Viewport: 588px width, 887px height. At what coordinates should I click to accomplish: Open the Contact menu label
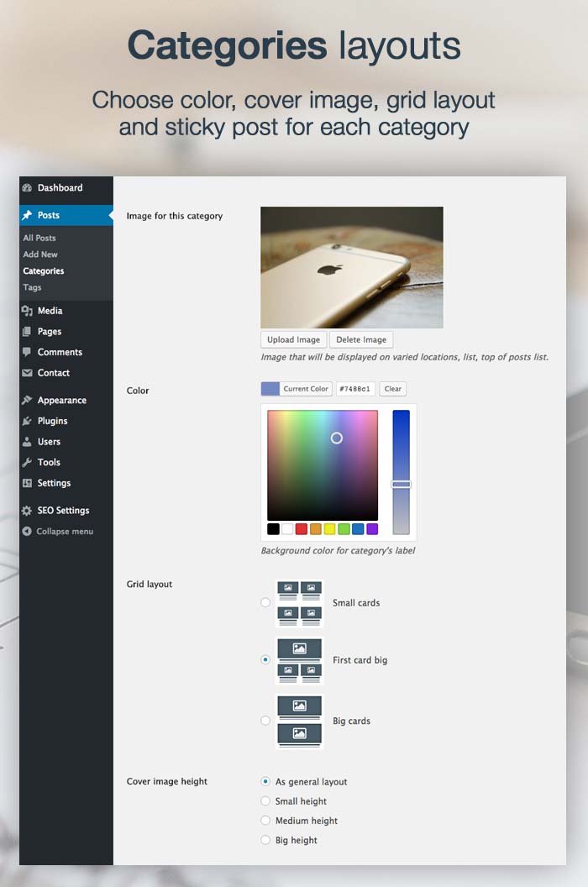(54, 373)
